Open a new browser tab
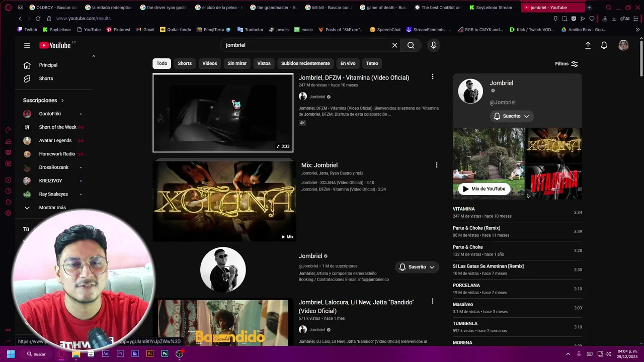The width and height of the screenshot is (644, 362). click(x=589, y=8)
